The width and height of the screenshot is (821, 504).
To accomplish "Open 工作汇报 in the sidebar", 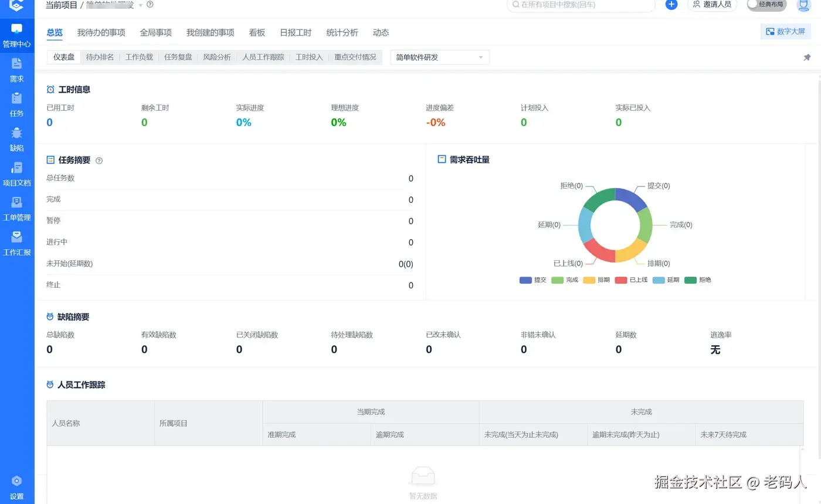I will point(17,244).
